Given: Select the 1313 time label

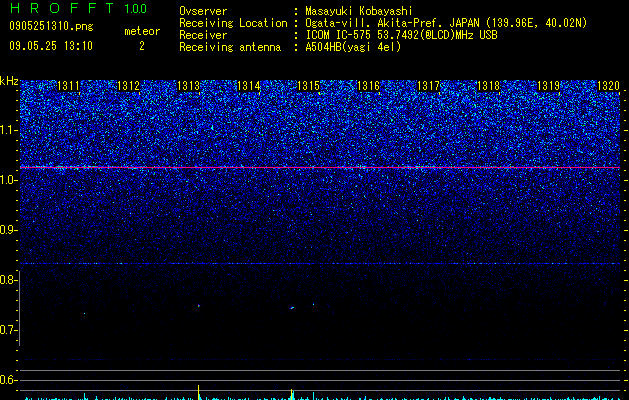Looking at the screenshot, I should [189, 86].
